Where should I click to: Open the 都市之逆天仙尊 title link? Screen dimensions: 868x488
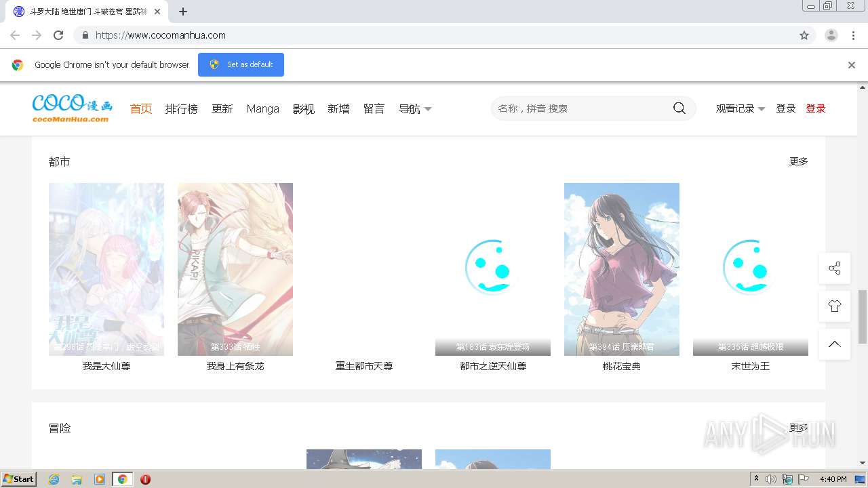(493, 366)
